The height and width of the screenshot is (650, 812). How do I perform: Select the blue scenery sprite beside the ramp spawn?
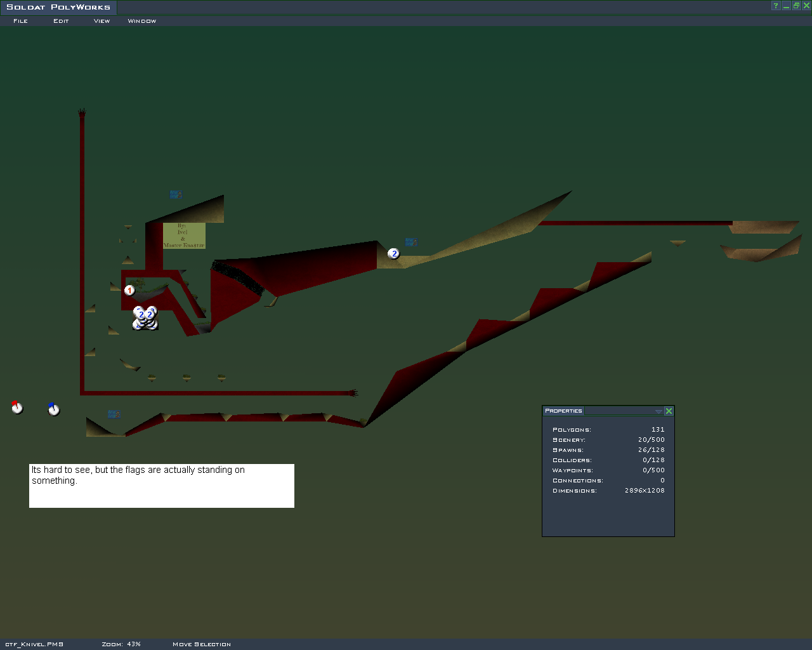[411, 242]
